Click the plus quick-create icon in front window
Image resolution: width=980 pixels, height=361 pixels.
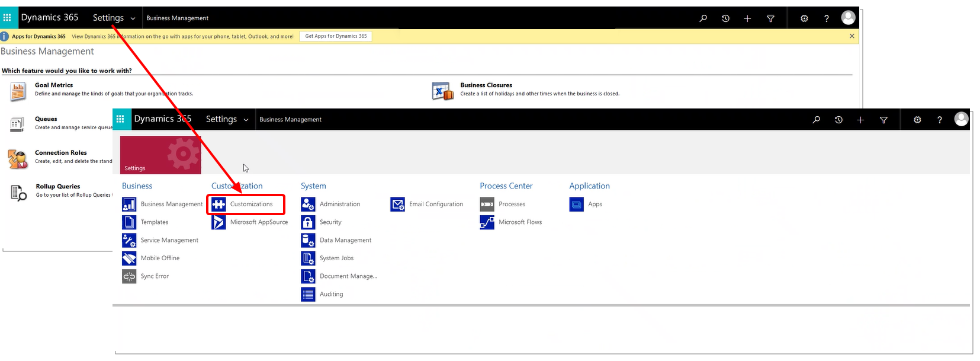[860, 120]
